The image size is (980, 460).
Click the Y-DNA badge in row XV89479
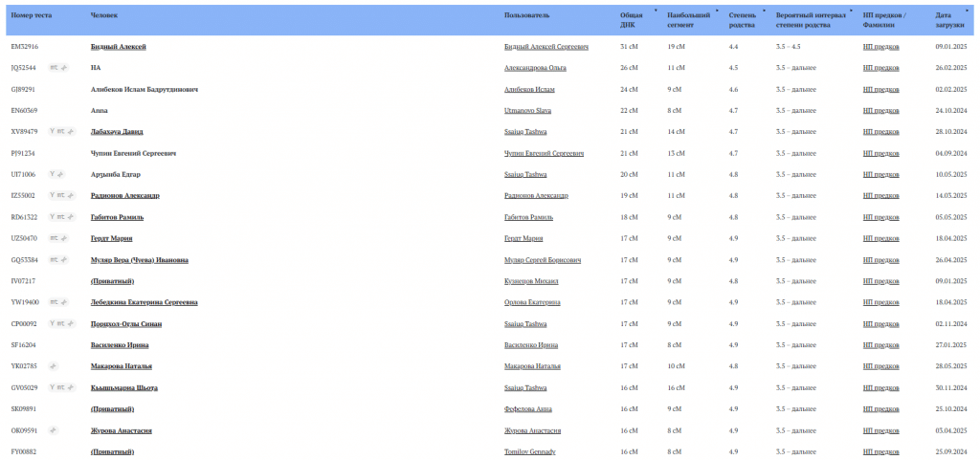pos(52,132)
